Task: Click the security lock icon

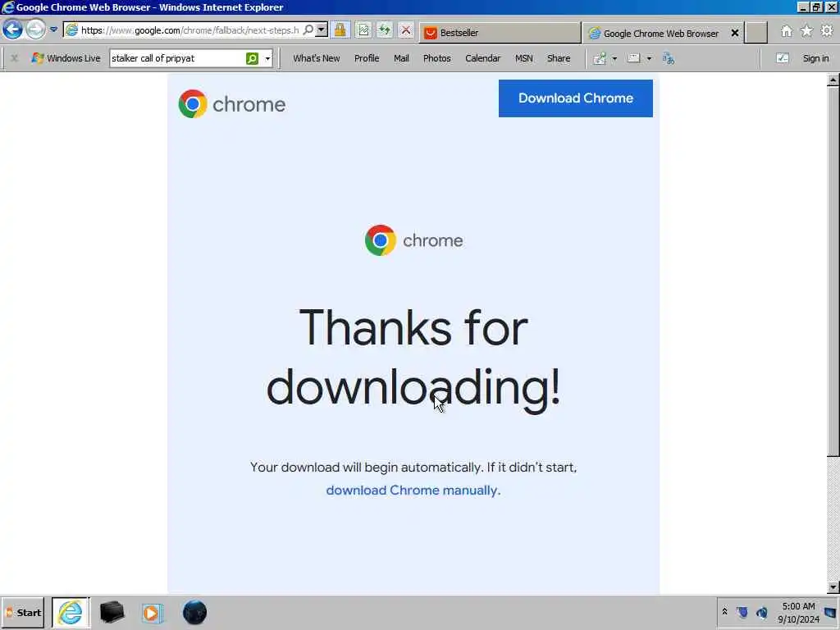Action: (340, 30)
